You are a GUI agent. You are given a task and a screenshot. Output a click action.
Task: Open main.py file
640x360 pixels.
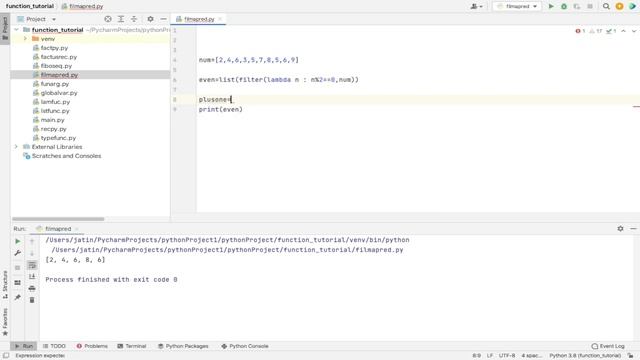tap(53, 120)
